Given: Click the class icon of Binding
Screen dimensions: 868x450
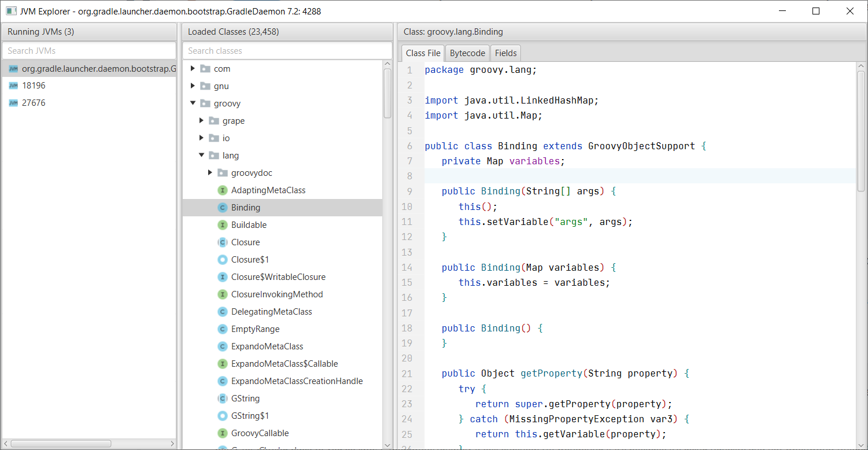Looking at the screenshot, I should [222, 208].
